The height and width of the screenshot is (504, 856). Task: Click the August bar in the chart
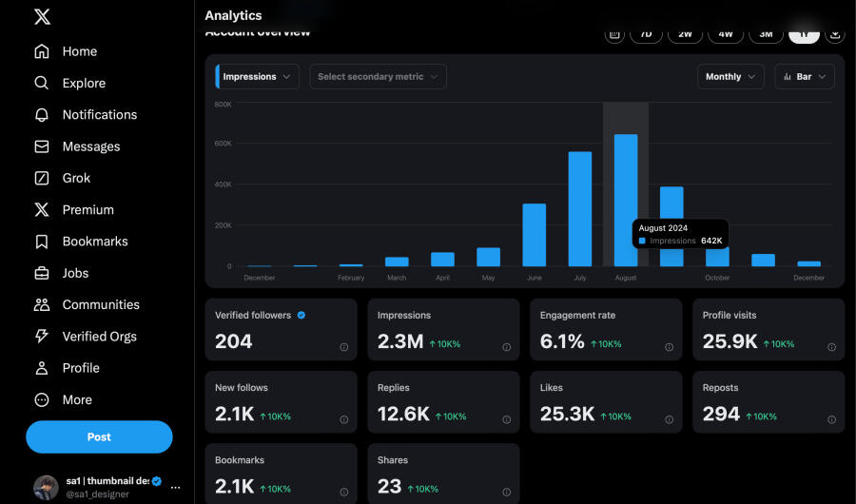point(626,200)
